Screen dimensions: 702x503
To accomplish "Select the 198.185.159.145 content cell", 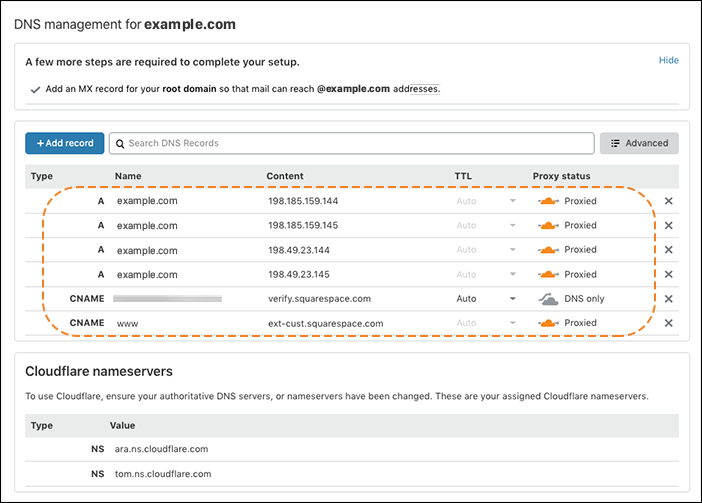I will (303, 226).
